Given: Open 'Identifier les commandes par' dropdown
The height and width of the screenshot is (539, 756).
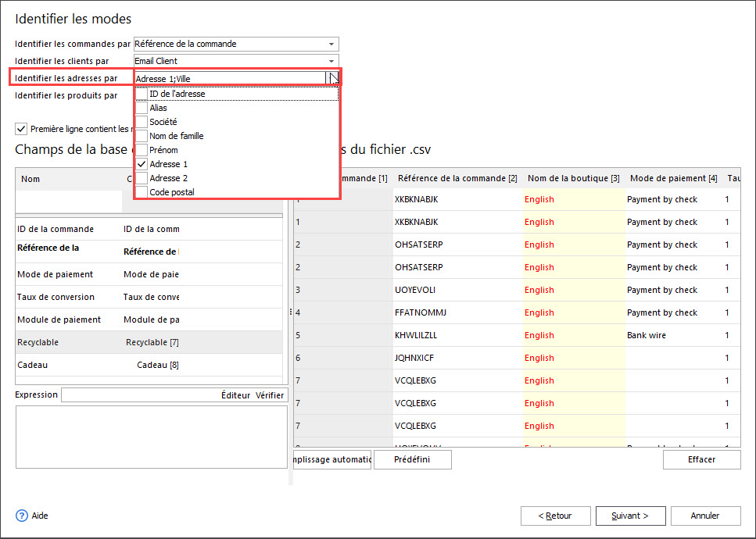Looking at the screenshot, I should point(331,44).
